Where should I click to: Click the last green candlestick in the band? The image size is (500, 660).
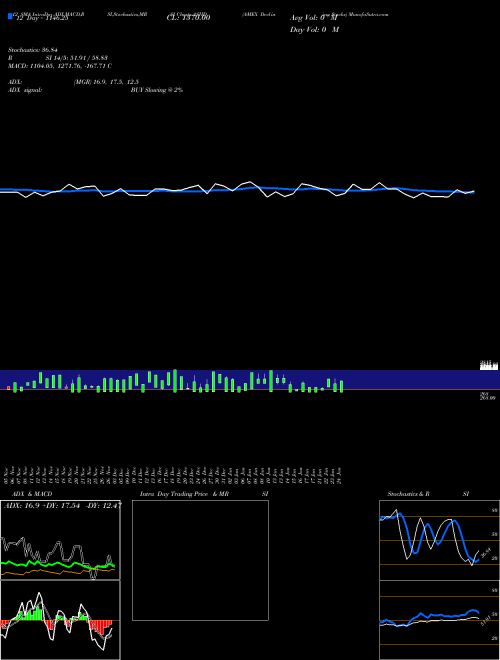(341, 386)
